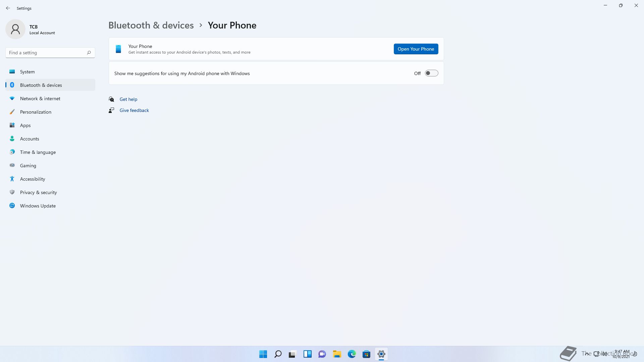Select Bluetooth & devices category
Viewport: 644px width, 362px height.
point(50,85)
